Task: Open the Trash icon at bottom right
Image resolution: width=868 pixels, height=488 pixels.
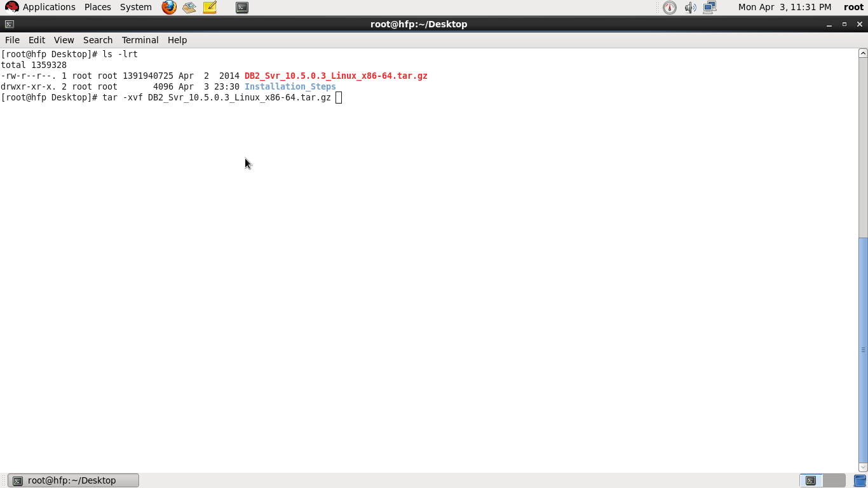Action: [x=858, y=480]
